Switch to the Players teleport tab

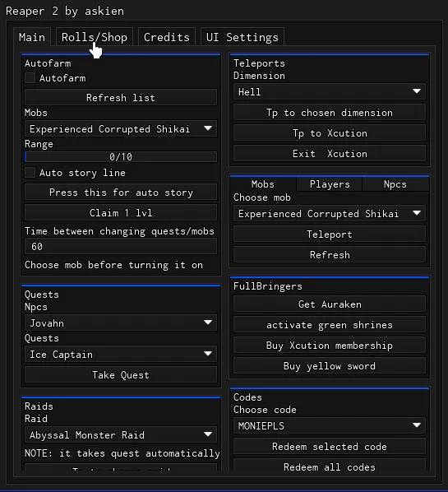330,184
